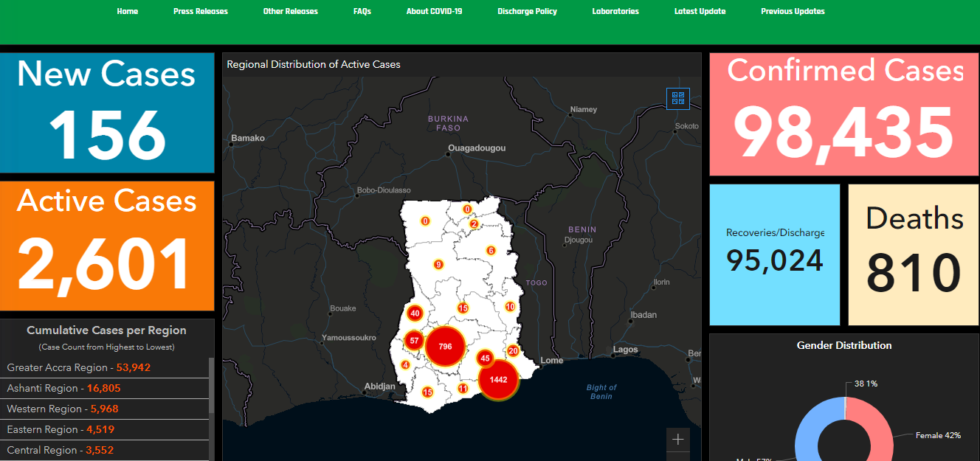Viewport: 980px width, 461px height.
Task: Select the 796 active cases cluster marker
Action: [444, 347]
